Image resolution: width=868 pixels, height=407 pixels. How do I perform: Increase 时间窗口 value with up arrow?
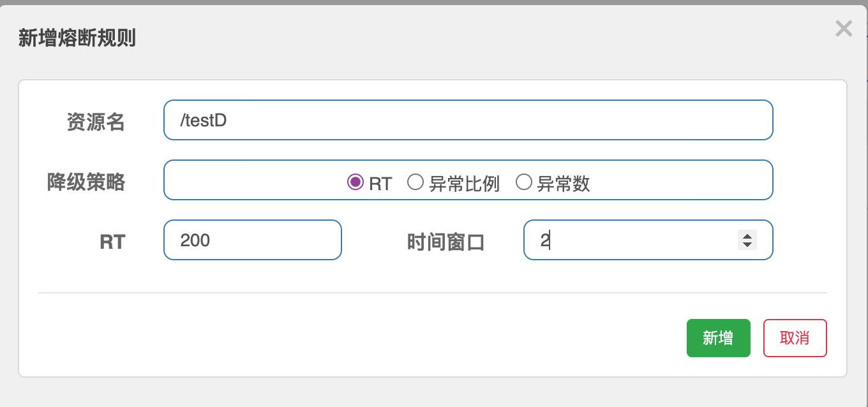point(747,235)
